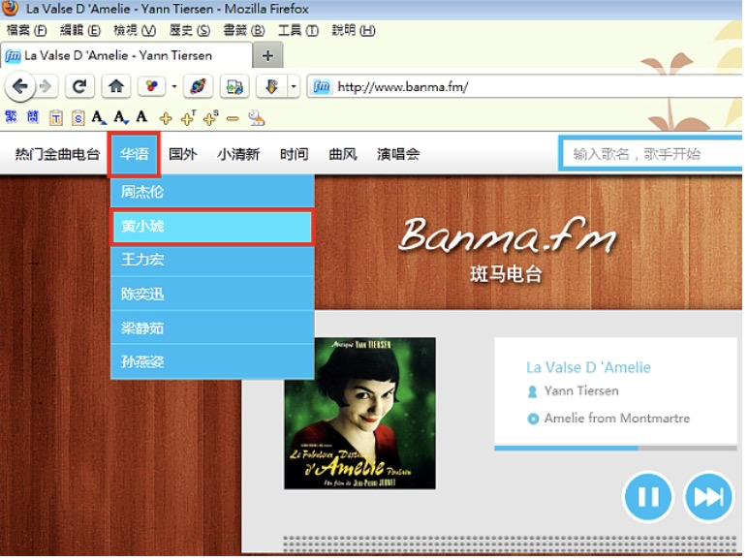
Task: Choose 王力宏 from the dropdown list
Action: (212, 260)
